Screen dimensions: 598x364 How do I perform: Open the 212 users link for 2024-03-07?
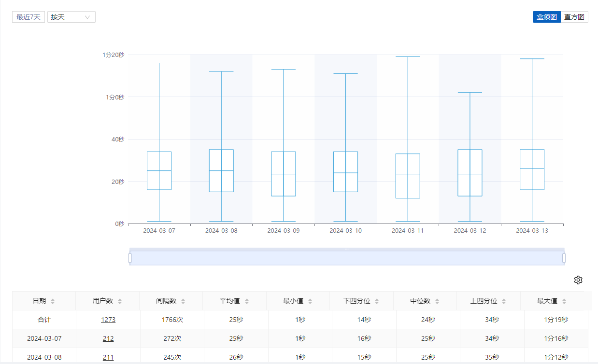click(108, 338)
